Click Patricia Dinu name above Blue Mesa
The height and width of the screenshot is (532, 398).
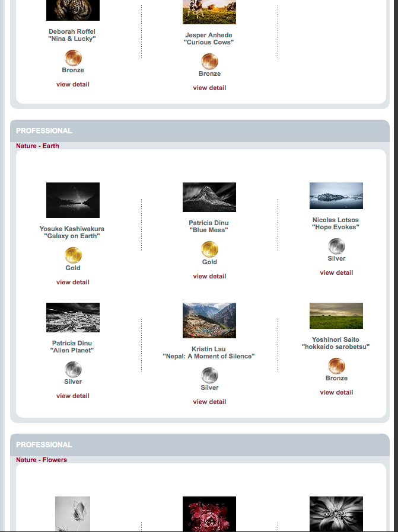click(x=209, y=223)
